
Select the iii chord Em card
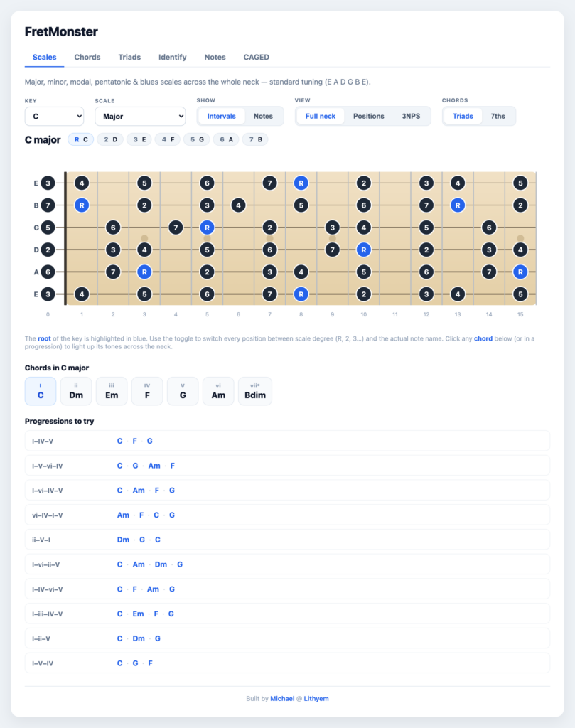click(x=112, y=391)
